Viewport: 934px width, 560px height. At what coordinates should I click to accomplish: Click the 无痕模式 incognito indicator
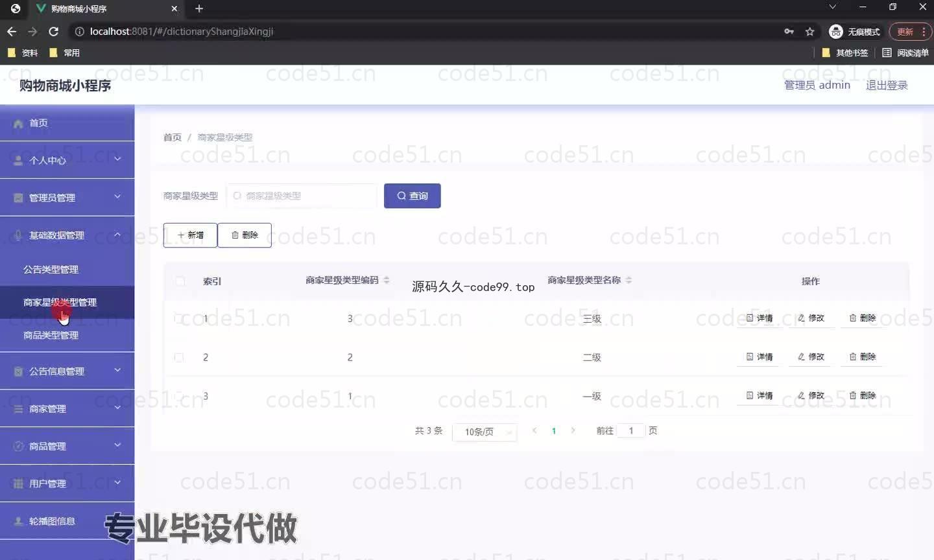coord(855,31)
